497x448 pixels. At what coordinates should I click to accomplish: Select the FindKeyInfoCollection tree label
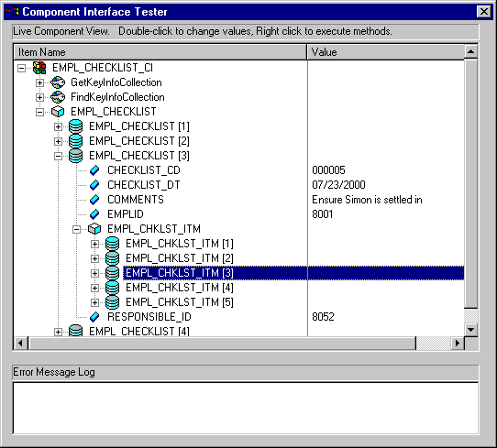pos(117,97)
